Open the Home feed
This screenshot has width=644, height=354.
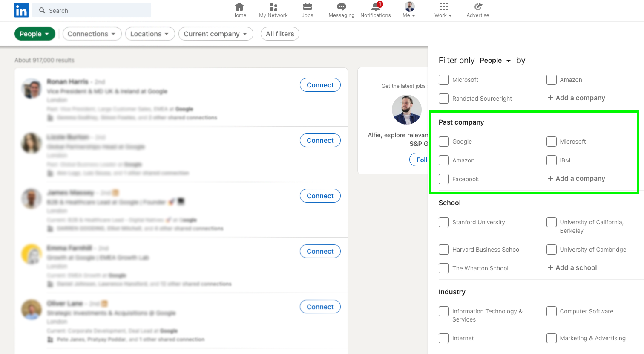(239, 10)
